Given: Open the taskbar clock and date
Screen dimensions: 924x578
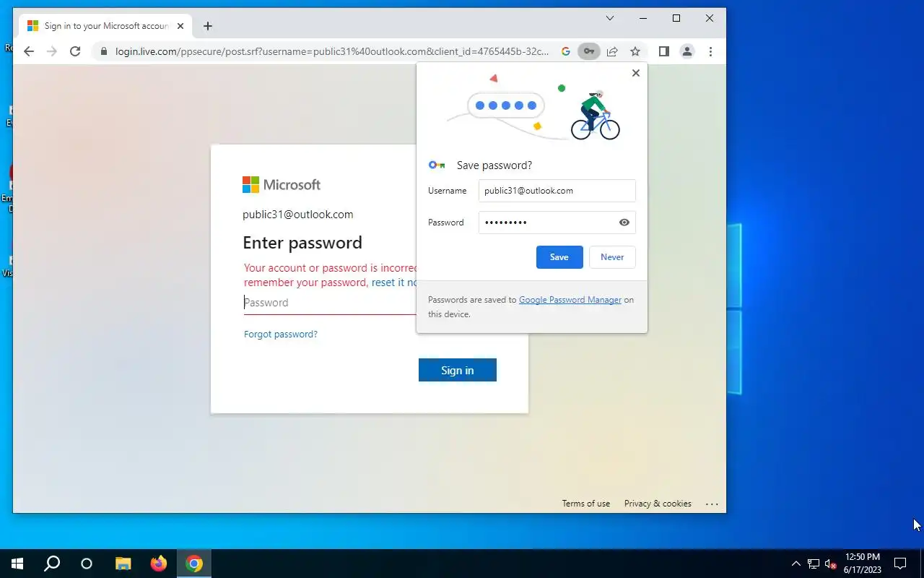Looking at the screenshot, I should point(863,564).
